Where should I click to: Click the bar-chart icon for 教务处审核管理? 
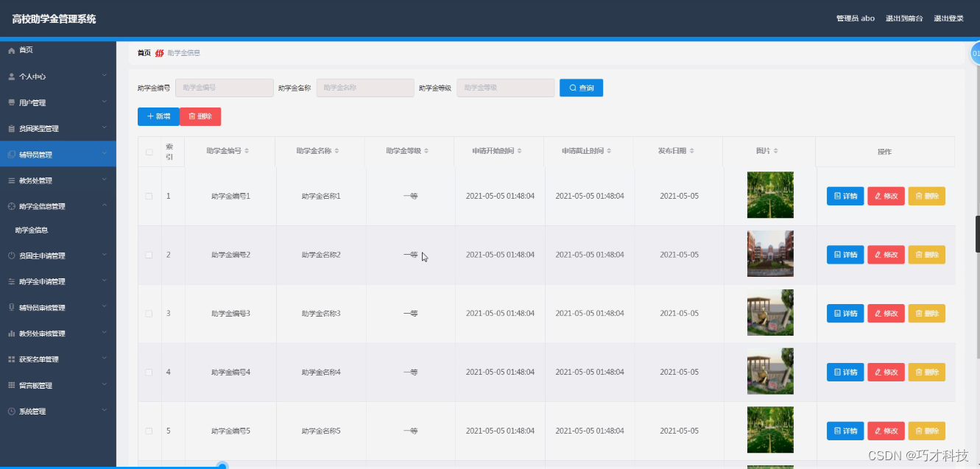pos(11,333)
